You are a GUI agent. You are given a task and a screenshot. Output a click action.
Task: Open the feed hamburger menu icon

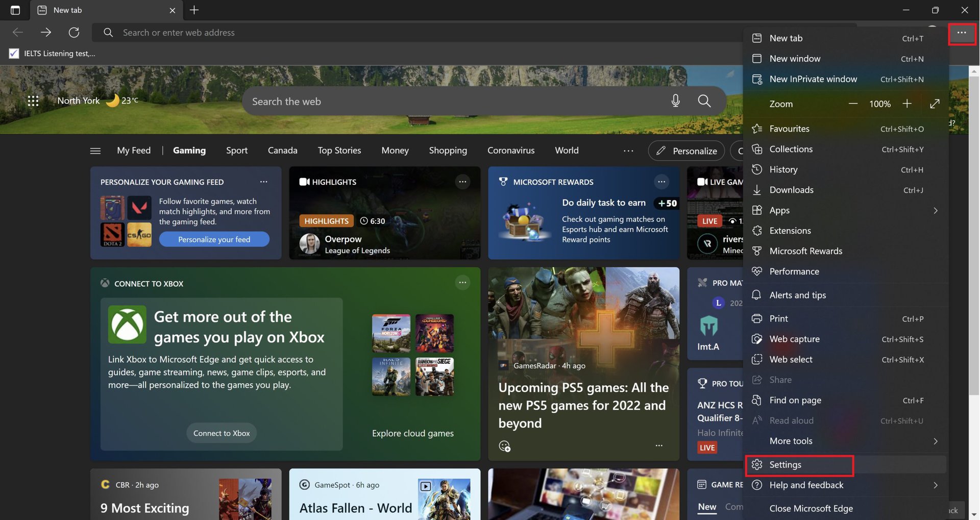tap(95, 151)
